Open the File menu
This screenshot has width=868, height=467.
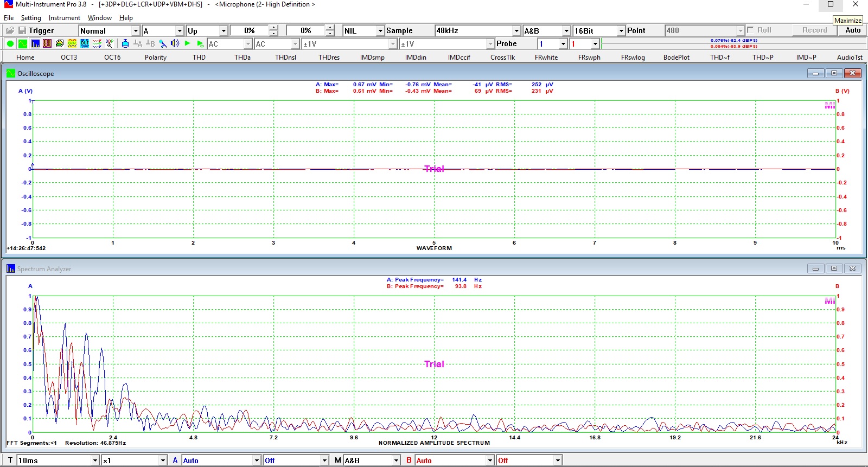point(9,18)
